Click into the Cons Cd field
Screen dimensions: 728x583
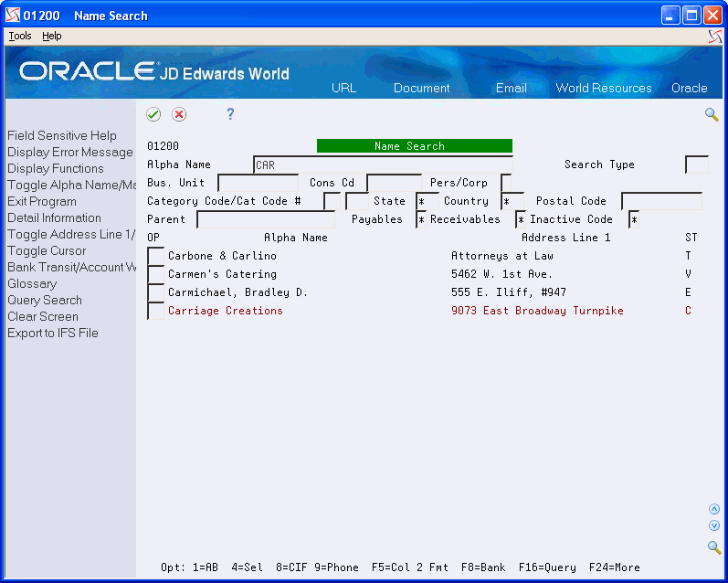click(394, 183)
